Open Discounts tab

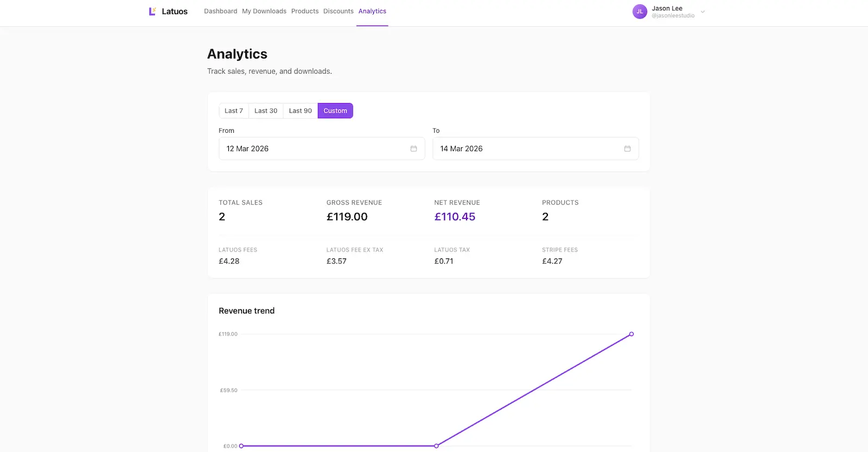[339, 11]
